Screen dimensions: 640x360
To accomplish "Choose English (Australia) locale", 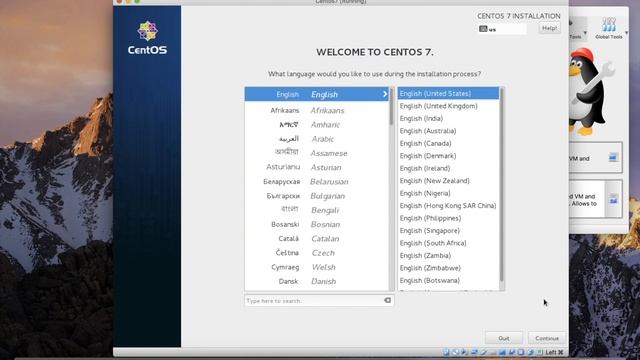I will point(449,131).
